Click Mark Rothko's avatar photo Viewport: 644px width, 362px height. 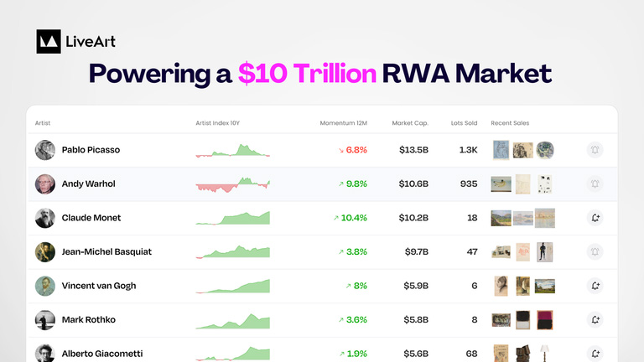coord(44,320)
